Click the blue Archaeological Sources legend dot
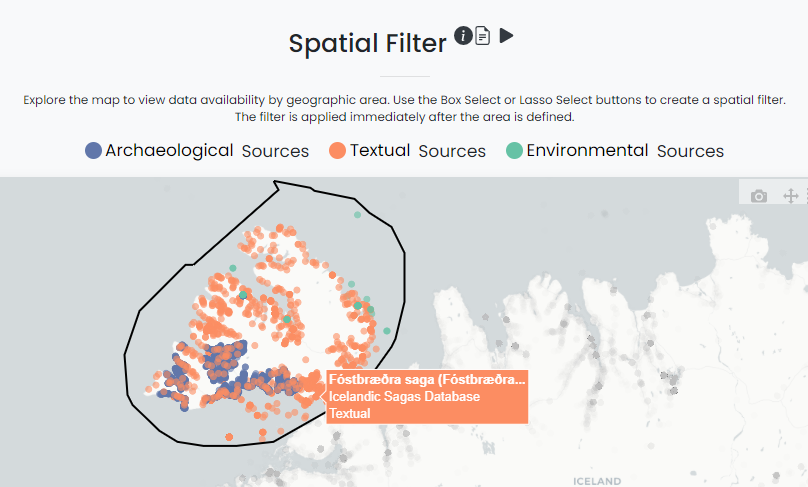The width and height of the screenshot is (808, 487). click(x=94, y=151)
